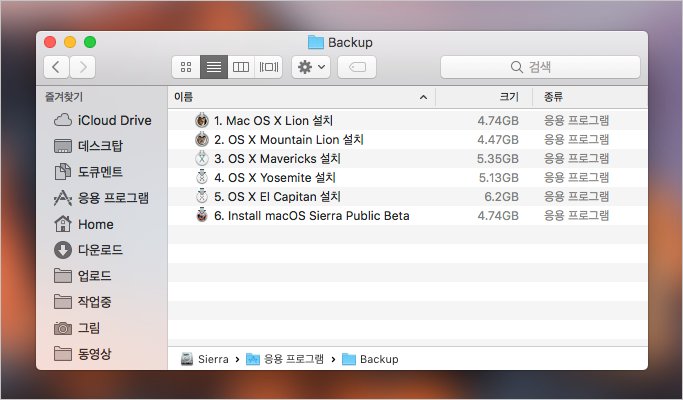Image resolution: width=683 pixels, height=400 pixels.
Task: Zoom the window with green button
Action: 90,42
